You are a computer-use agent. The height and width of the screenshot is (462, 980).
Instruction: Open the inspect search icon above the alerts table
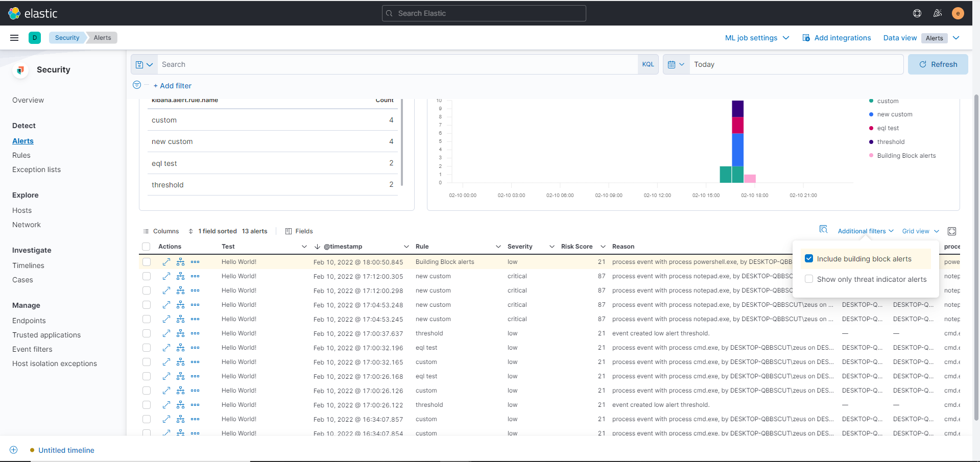click(x=823, y=229)
